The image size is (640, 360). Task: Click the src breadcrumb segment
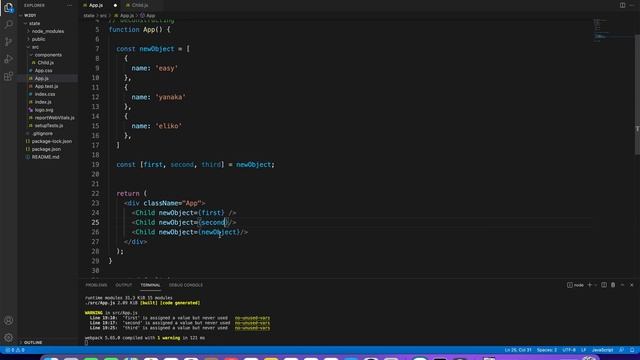coord(103,16)
